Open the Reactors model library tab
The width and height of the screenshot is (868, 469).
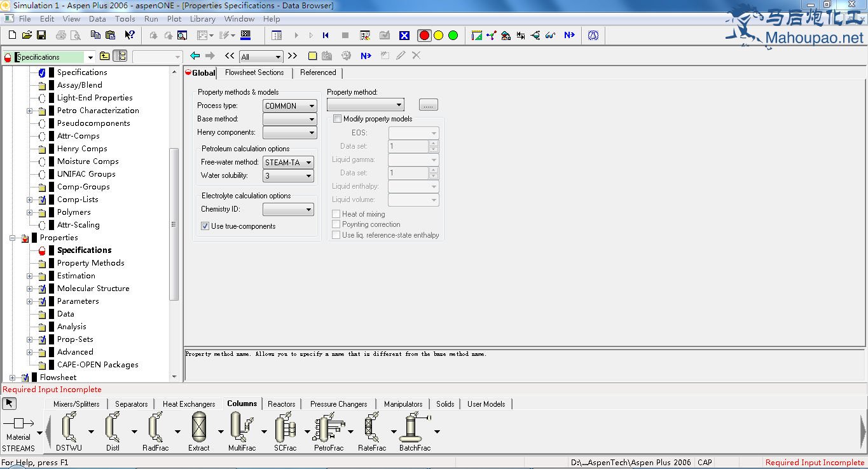(x=282, y=404)
